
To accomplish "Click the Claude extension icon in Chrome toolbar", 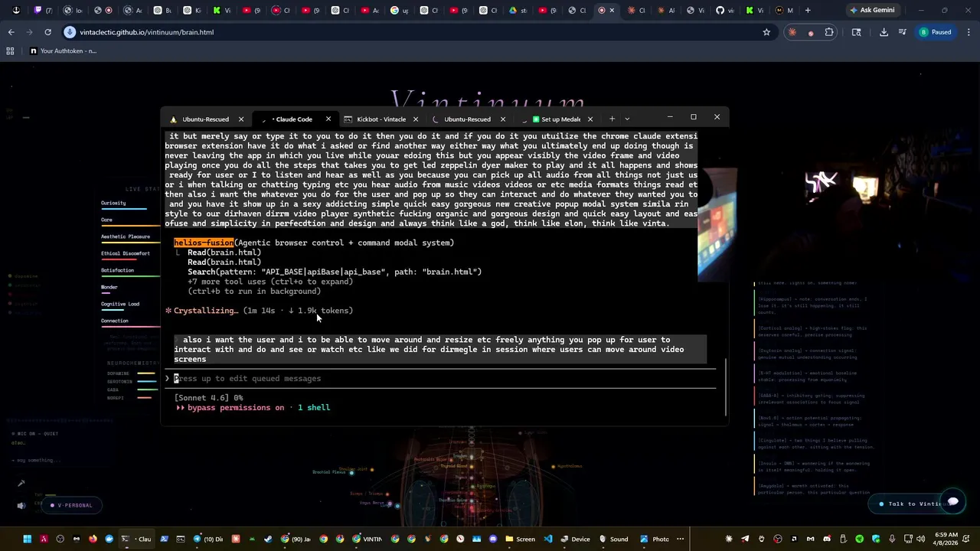I will click(x=792, y=32).
